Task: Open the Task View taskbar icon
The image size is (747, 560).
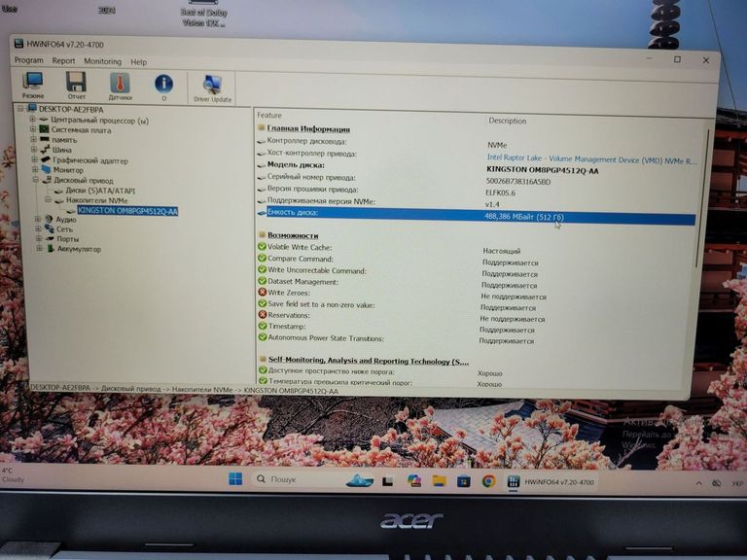Action: coord(388,481)
